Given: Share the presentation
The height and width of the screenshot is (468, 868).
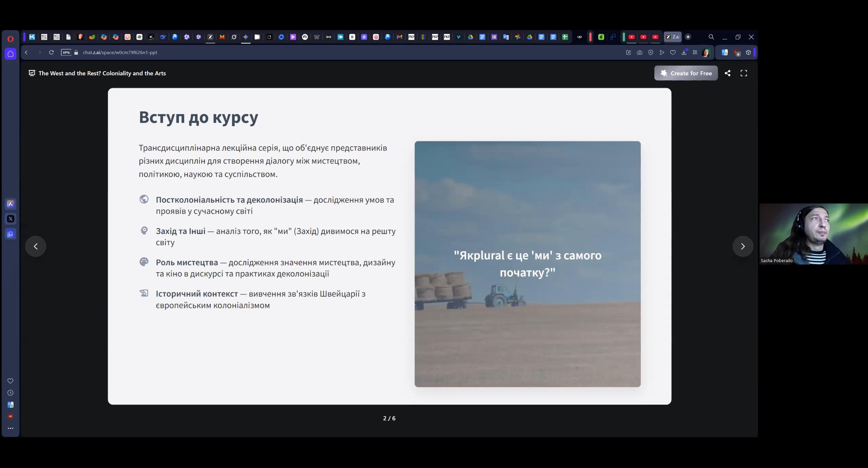Looking at the screenshot, I should coord(727,73).
